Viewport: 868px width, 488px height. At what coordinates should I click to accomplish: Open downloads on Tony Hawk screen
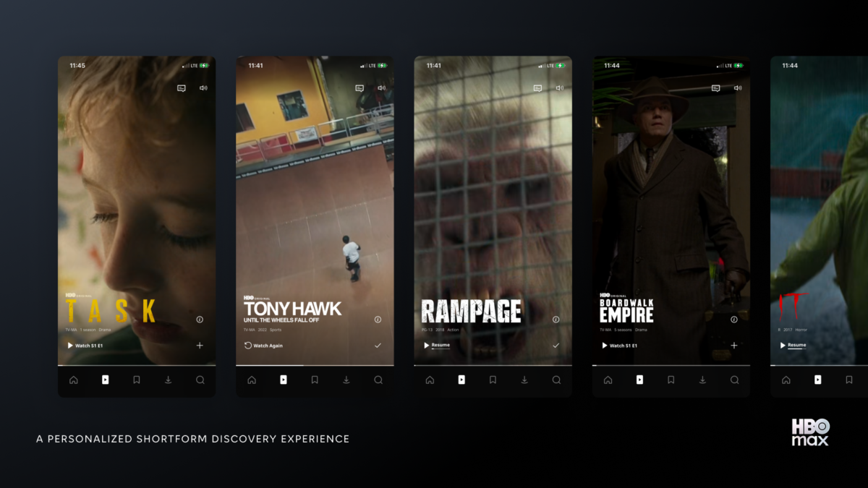pyautogui.click(x=346, y=380)
